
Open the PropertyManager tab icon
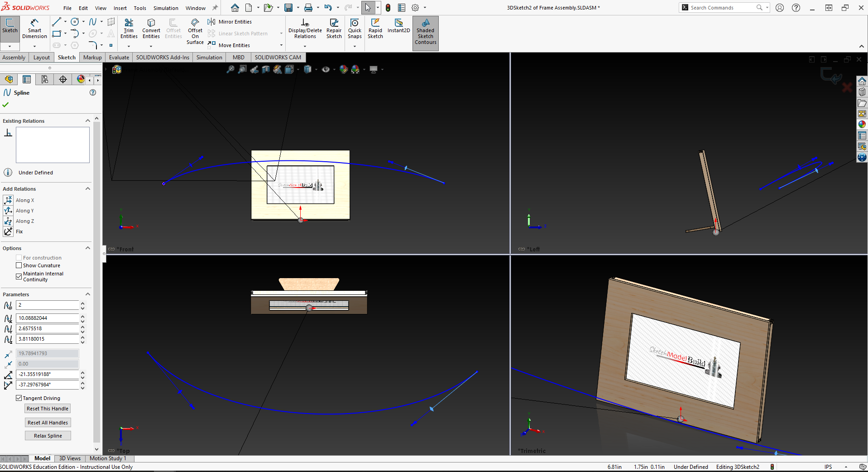[x=27, y=79]
